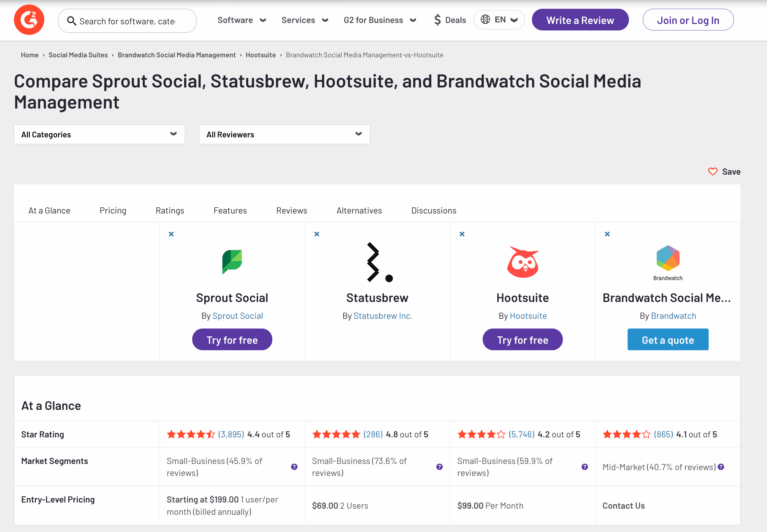Expand the Software menu
The image size is (767, 532).
[x=241, y=20]
